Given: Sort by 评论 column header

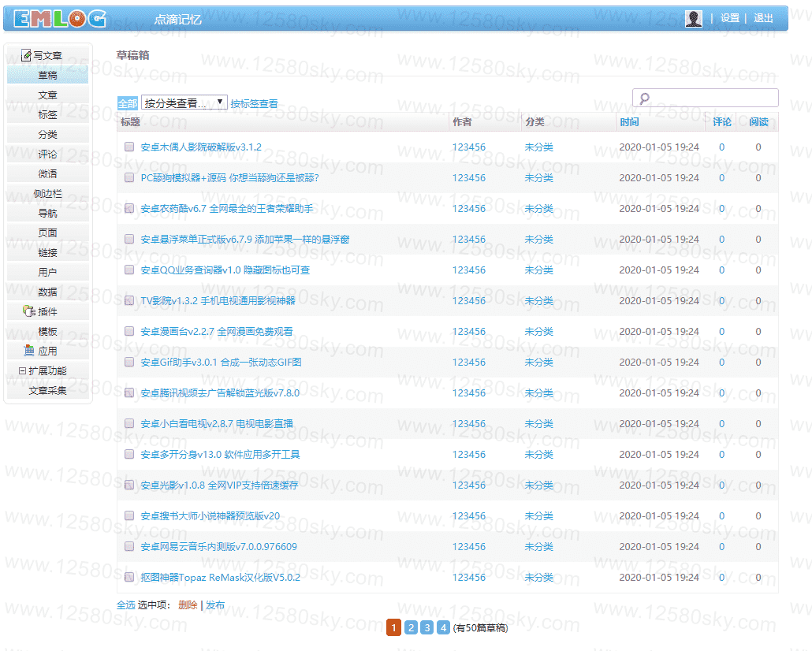Looking at the screenshot, I should pos(722,121).
